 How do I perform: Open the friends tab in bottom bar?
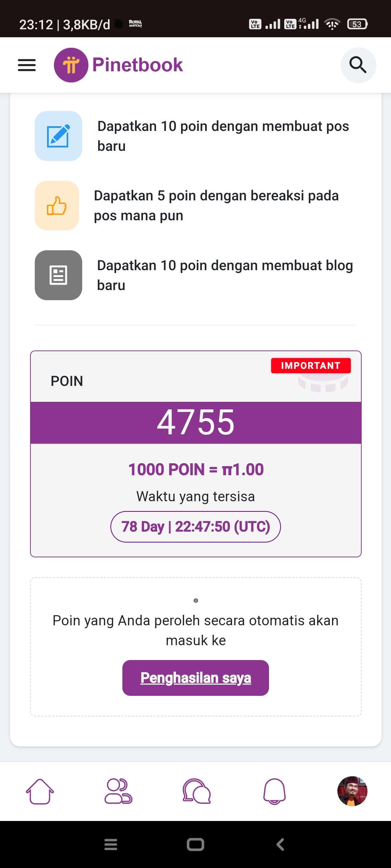pos(118,791)
